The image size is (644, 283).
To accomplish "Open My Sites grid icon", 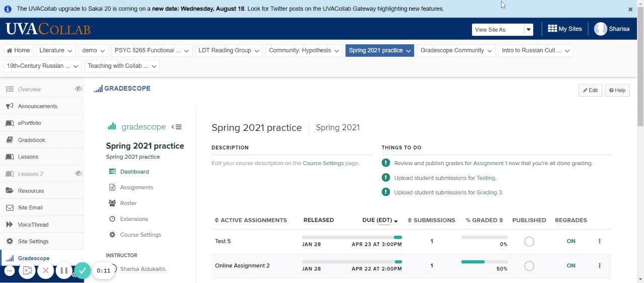I will (552, 29).
